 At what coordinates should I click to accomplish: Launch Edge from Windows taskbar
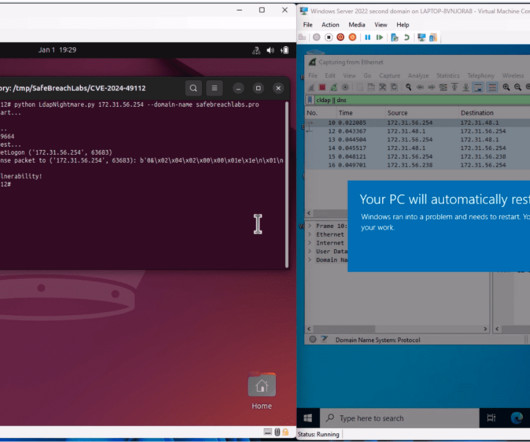516,418
